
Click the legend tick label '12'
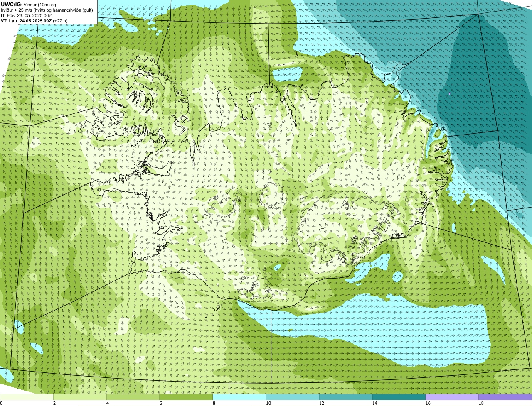pos(322,403)
